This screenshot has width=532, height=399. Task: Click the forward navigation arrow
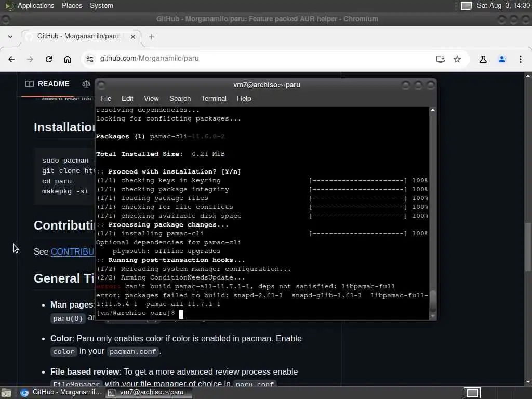click(x=30, y=59)
